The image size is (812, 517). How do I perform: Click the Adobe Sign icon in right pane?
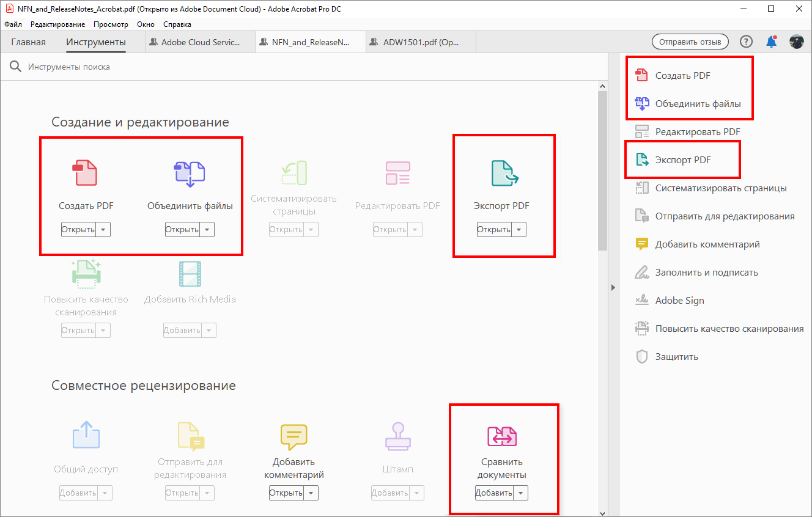point(641,300)
